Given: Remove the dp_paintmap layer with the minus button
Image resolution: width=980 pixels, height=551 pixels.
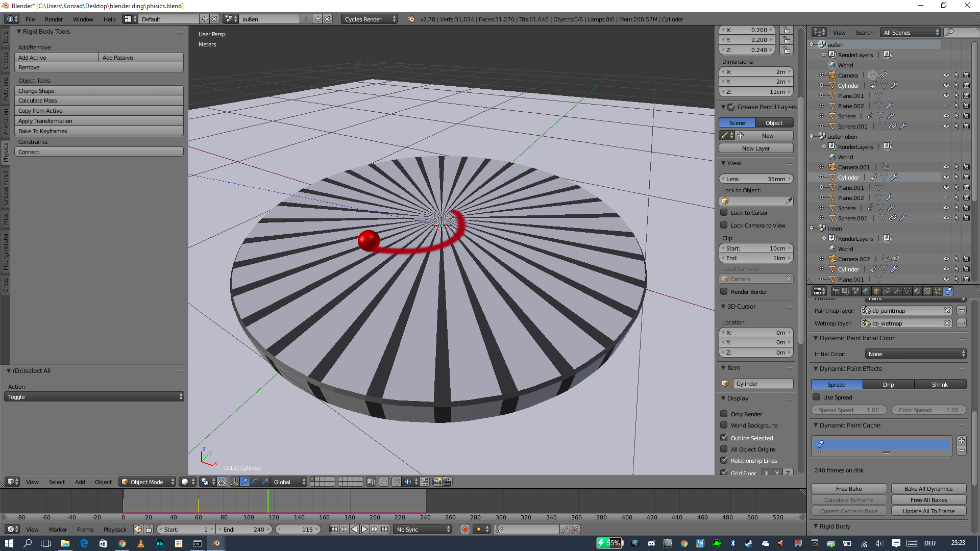Looking at the screenshot, I should (x=962, y=310).
